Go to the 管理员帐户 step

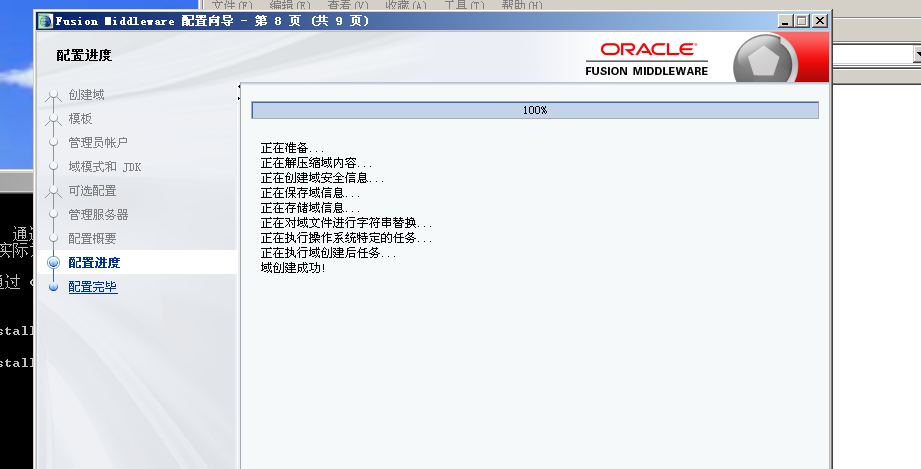coord(98,143)
